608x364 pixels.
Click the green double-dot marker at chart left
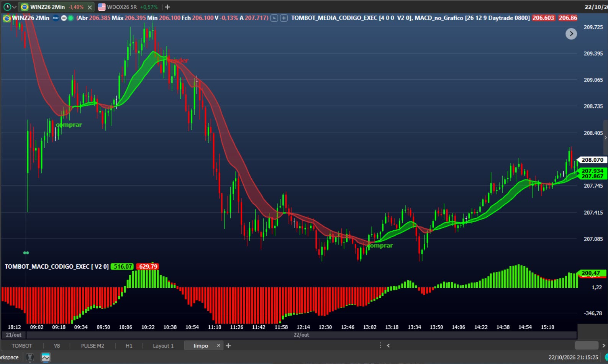26,253
